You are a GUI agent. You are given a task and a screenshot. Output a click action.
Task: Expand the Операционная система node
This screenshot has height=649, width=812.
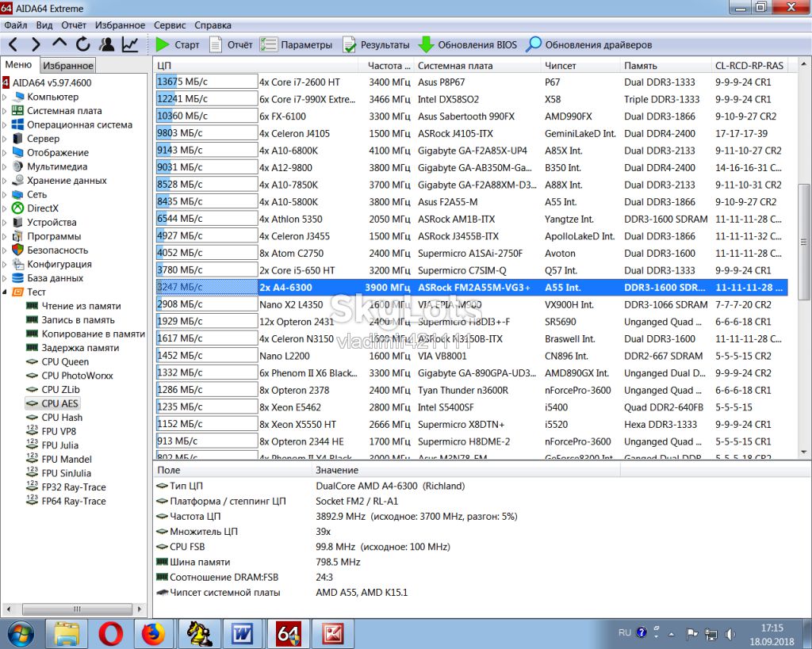4,124
